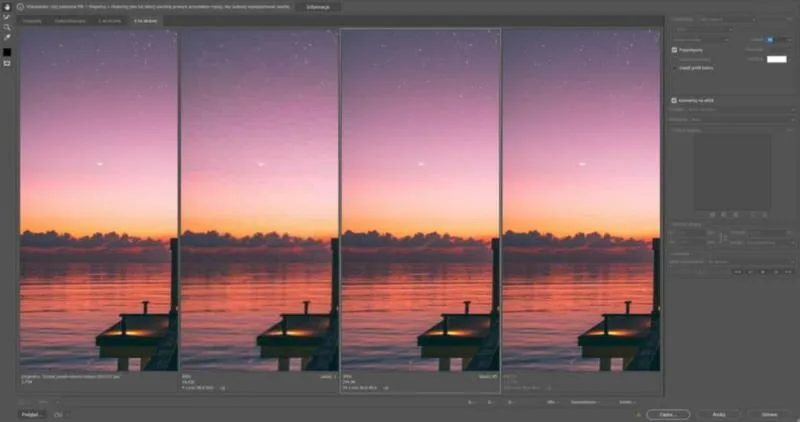Toggle the Osadź profil koloru checkbox
Image resolution: width=800 pixels, height=422 pixels.
click(x=674, y=67)
